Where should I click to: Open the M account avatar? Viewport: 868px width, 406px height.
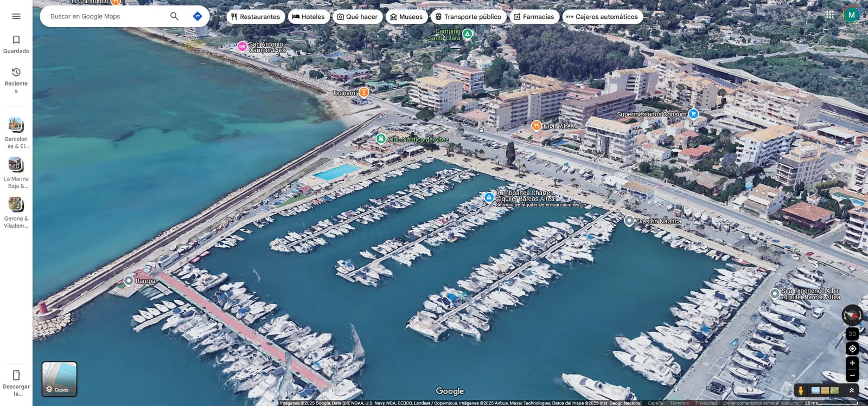(x=851, y=15)
